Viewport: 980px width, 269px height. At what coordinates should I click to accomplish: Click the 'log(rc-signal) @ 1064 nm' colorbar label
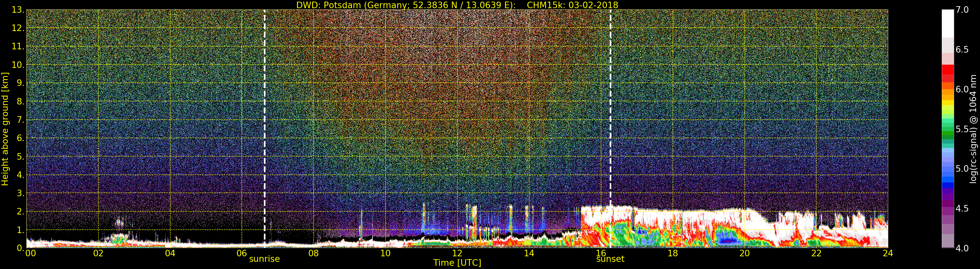(973, 129)
